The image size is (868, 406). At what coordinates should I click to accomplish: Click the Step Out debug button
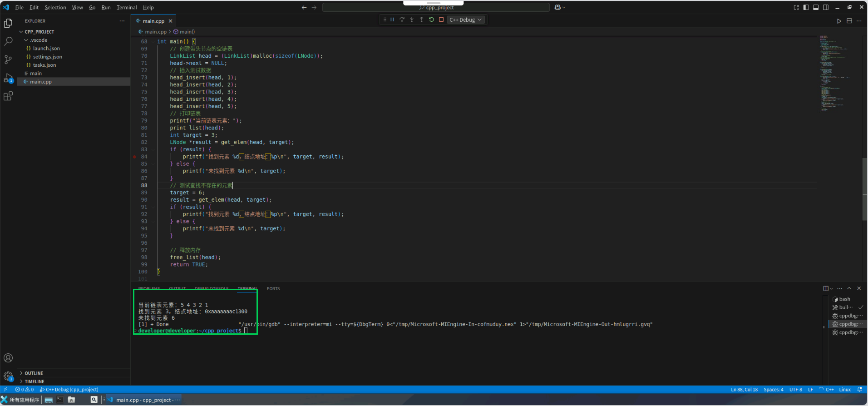point(421,20)
